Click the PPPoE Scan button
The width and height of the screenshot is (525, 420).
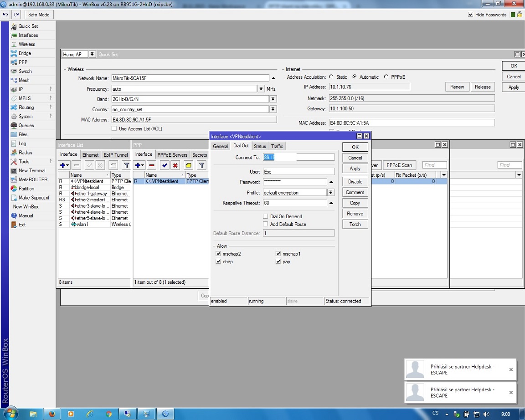pyautogui.click(x=399, y=165)
